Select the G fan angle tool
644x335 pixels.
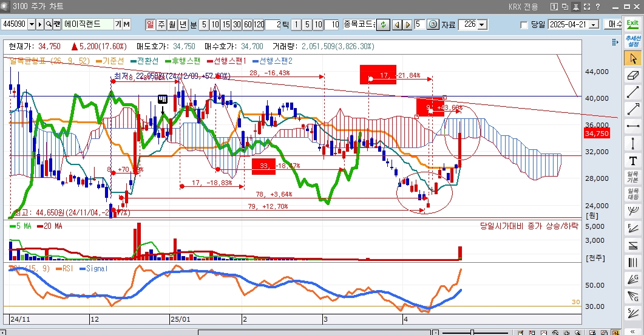click(633, 279)
